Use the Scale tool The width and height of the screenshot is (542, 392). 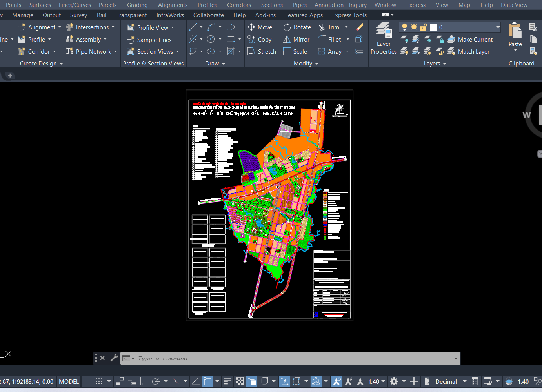295,51
